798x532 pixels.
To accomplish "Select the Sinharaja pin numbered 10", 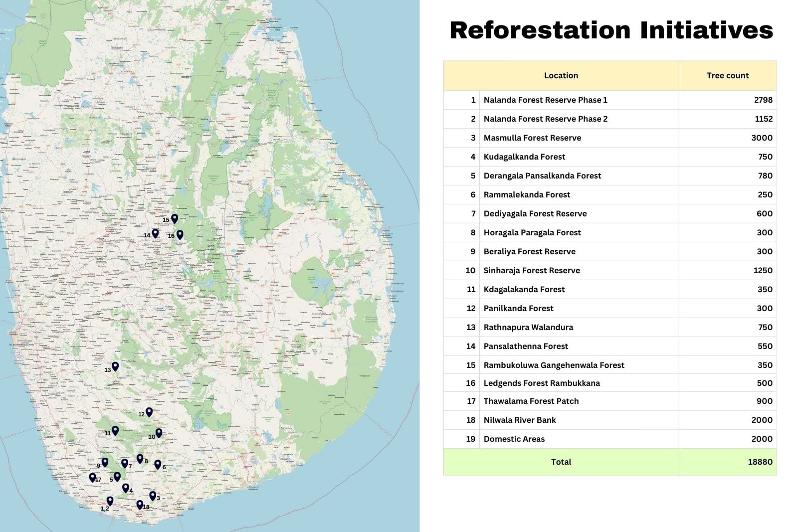I will [159, 433].
